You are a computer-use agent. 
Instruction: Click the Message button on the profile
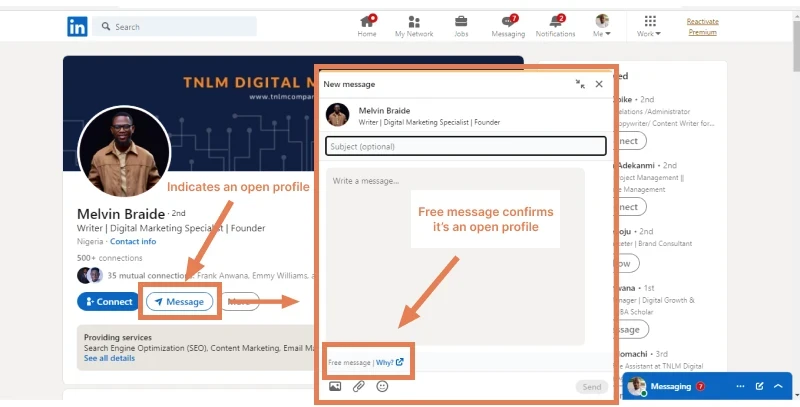(x=180, y=301)
